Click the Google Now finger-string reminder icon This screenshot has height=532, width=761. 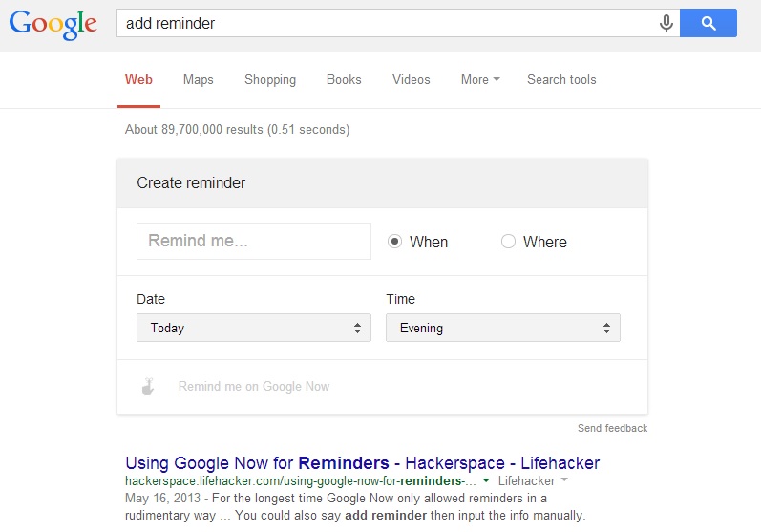pos(148,387)
